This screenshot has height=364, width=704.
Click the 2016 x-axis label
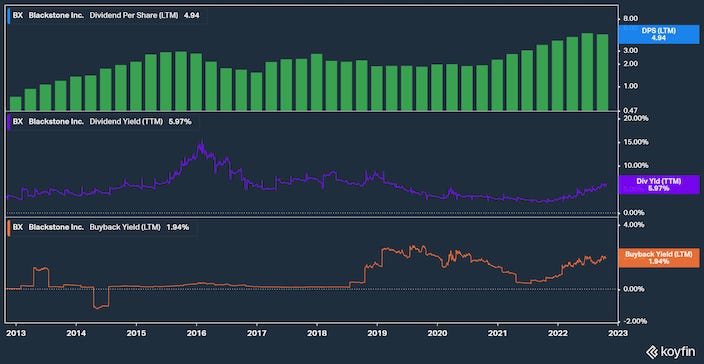[x=196, y=333]
